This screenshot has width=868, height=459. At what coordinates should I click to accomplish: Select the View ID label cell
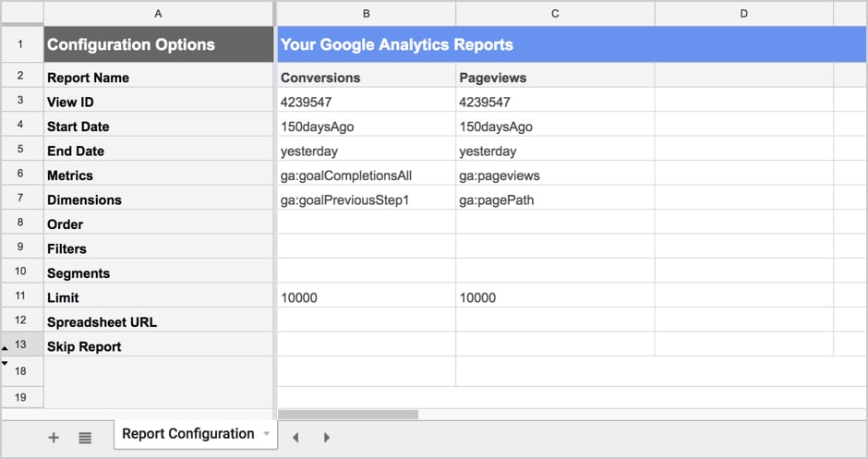(x=158, y=100)
